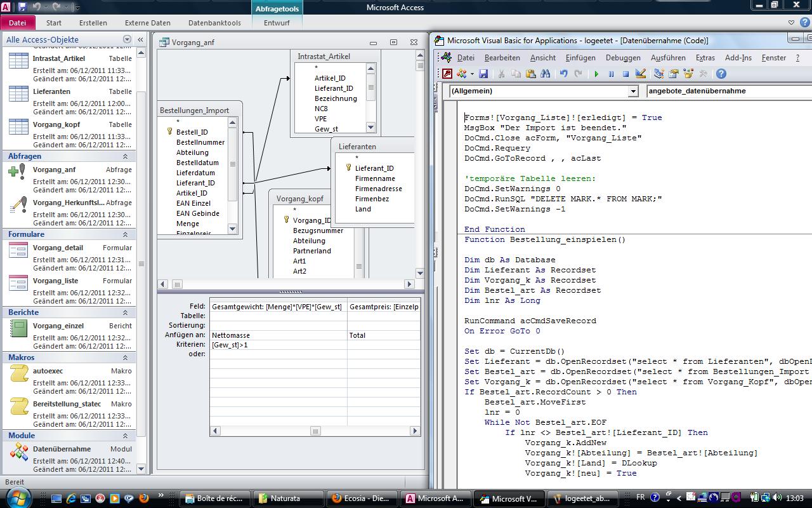The image size is (812, 508).
Task: Switch to the Erstellen ribbon tab
Action: click(93, 22)
